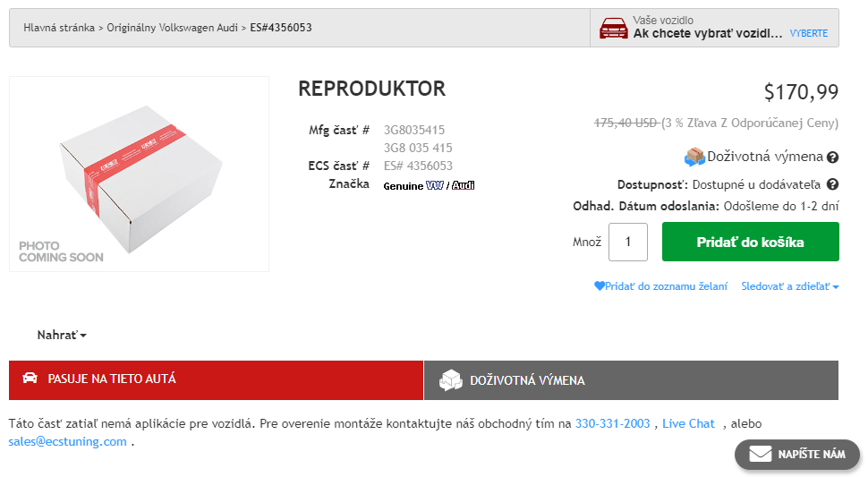Click the heart wishlist icon
This screenshot has height=477, width=868.
599,286
